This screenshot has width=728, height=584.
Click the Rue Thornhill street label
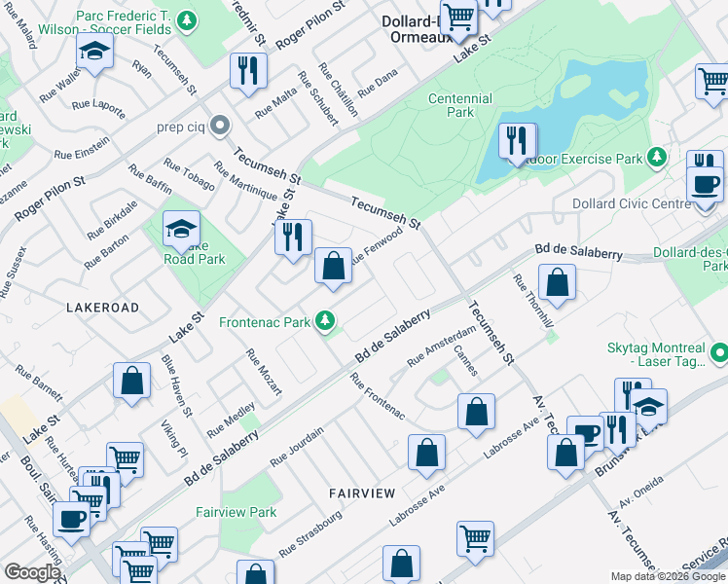(533, 301)
